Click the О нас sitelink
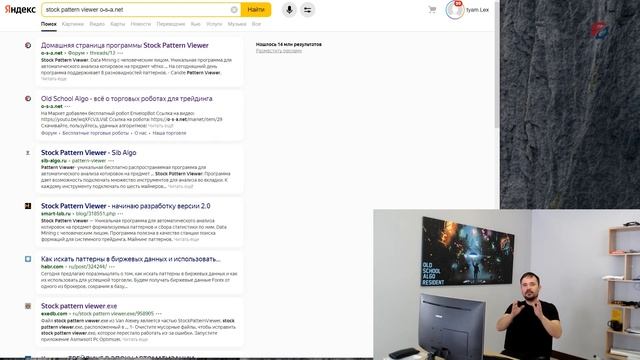Image resolution: width=640 pixels, height=360 pixels. tap(140, 133)
